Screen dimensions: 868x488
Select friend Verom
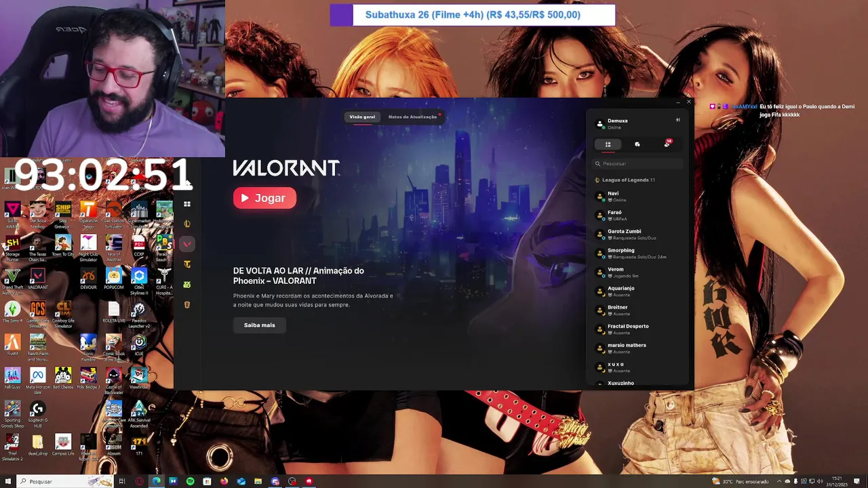coord(637,272)
